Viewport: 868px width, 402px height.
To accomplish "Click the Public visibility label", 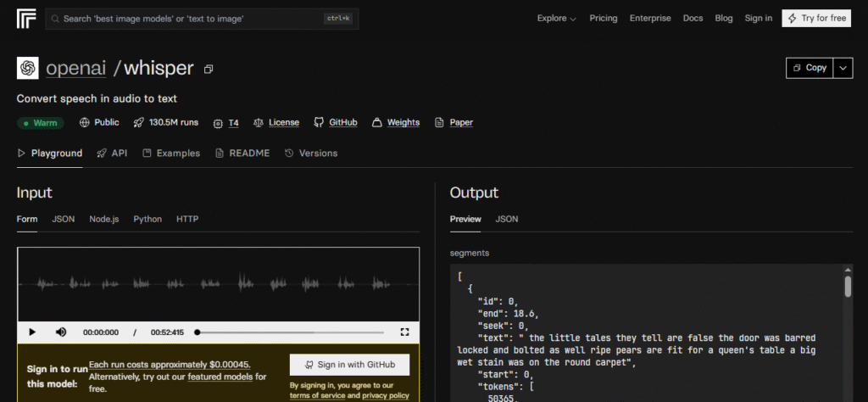I will pyautogui.click(x=100, y=123).
